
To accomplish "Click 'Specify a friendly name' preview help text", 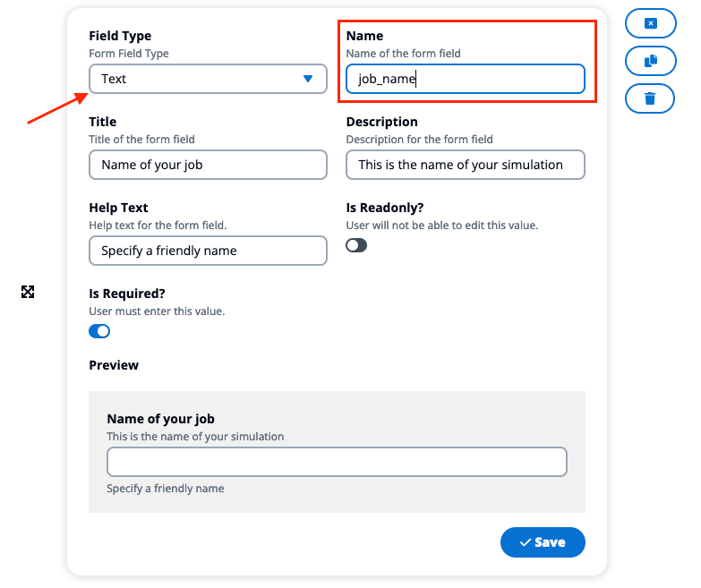I will coord(166,489).
